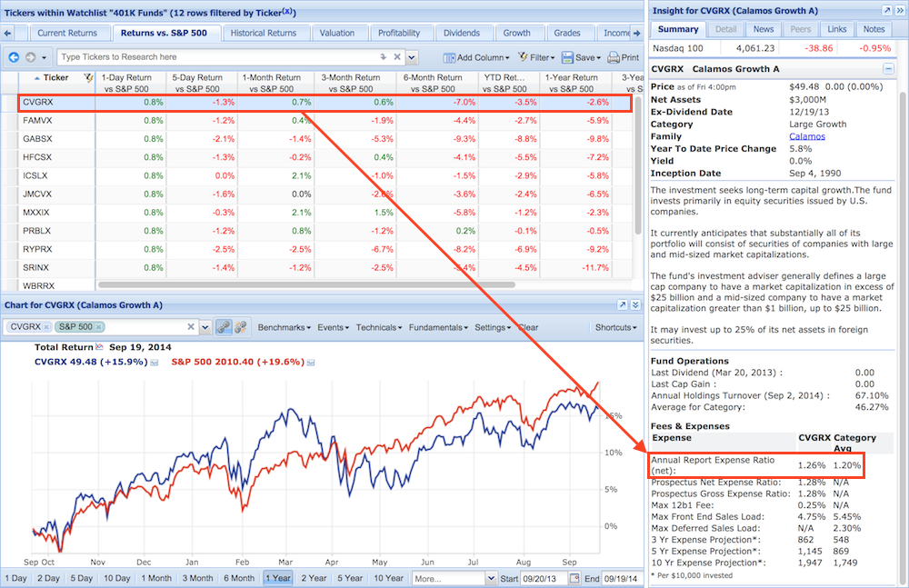909x588 pixels.
Task: Open the Save menu
Action: tap(581, 57)
